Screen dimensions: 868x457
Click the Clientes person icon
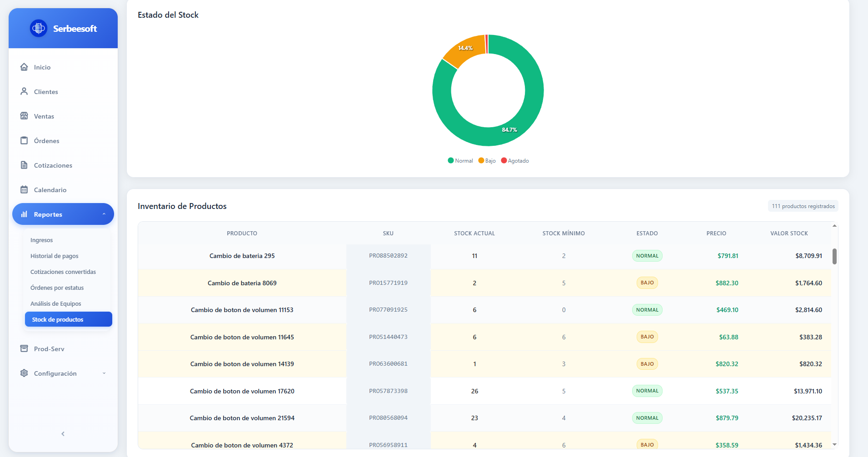(x=24, y=91)
